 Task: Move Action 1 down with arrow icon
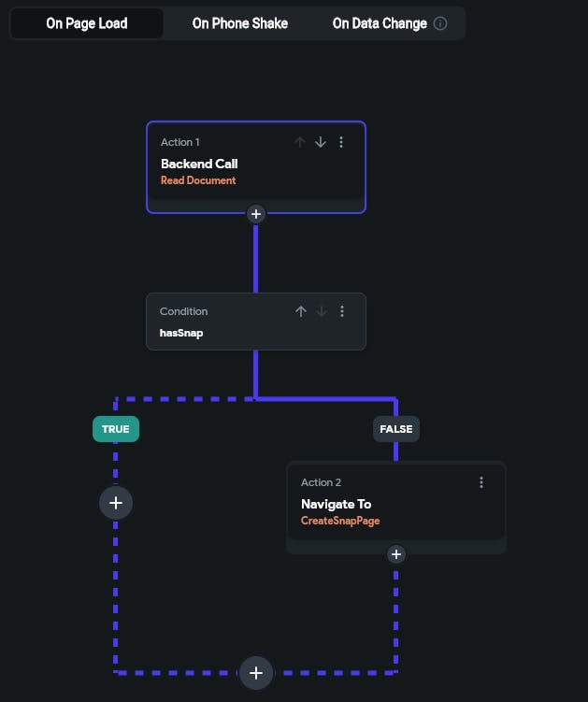click(321, 142)
